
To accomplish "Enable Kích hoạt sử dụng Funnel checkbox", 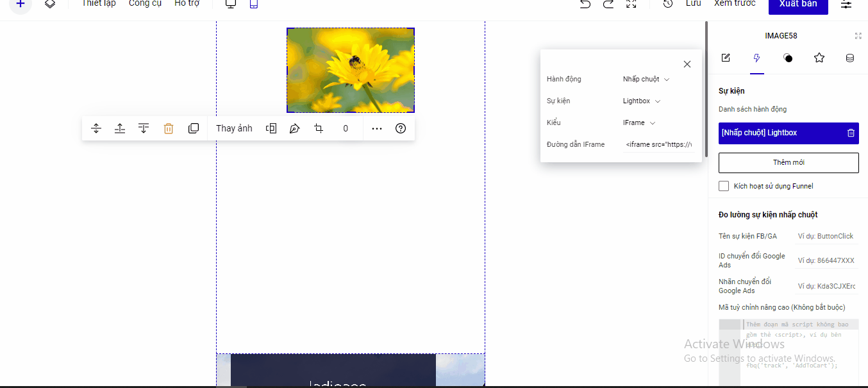I will (x=724, y=186).
